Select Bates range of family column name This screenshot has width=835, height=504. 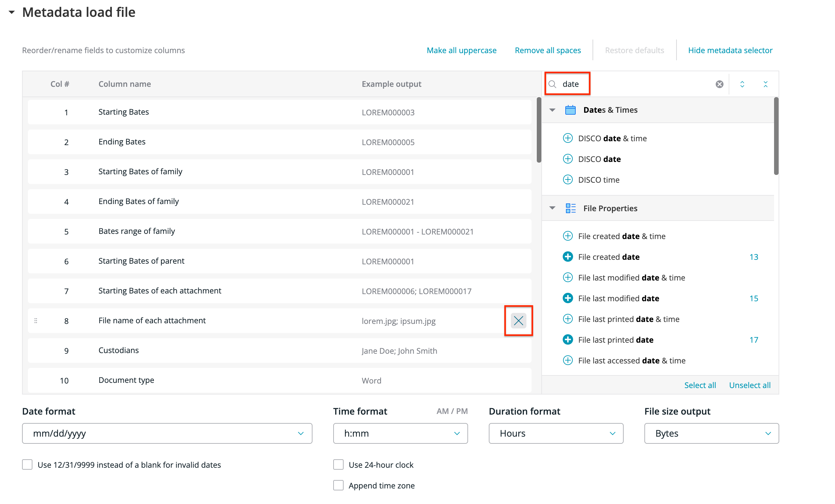point(136,231)
